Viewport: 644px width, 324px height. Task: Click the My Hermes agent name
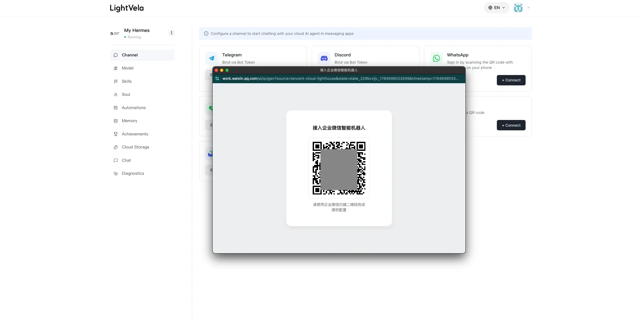(x=137, y=30)
